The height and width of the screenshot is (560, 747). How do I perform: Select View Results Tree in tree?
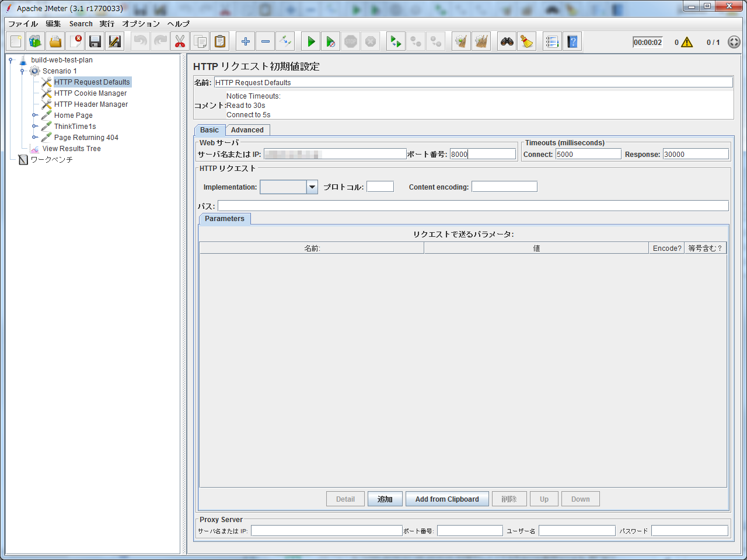tap(71, 149)
